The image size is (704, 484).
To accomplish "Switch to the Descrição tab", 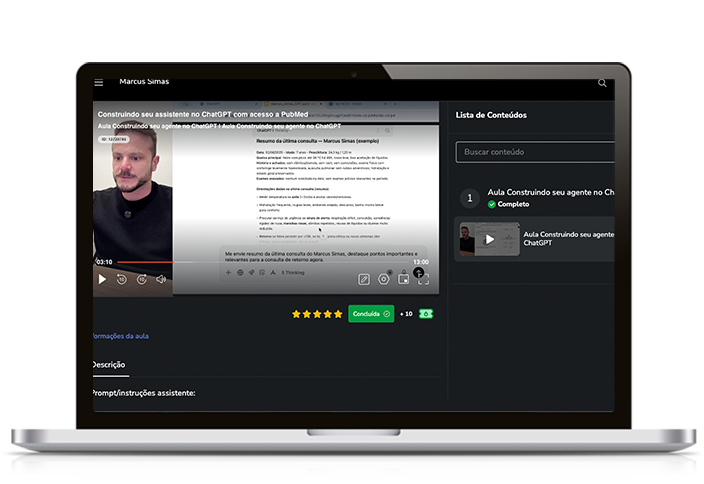I will click(108, 365).
